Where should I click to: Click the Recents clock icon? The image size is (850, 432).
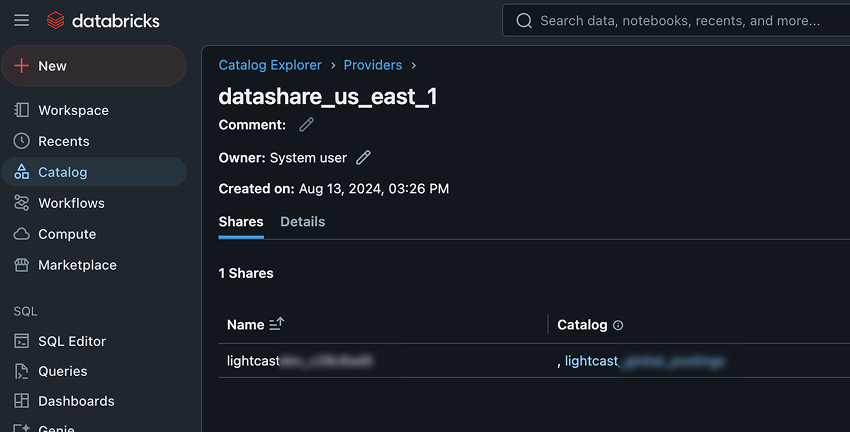(x=22, y=141)
